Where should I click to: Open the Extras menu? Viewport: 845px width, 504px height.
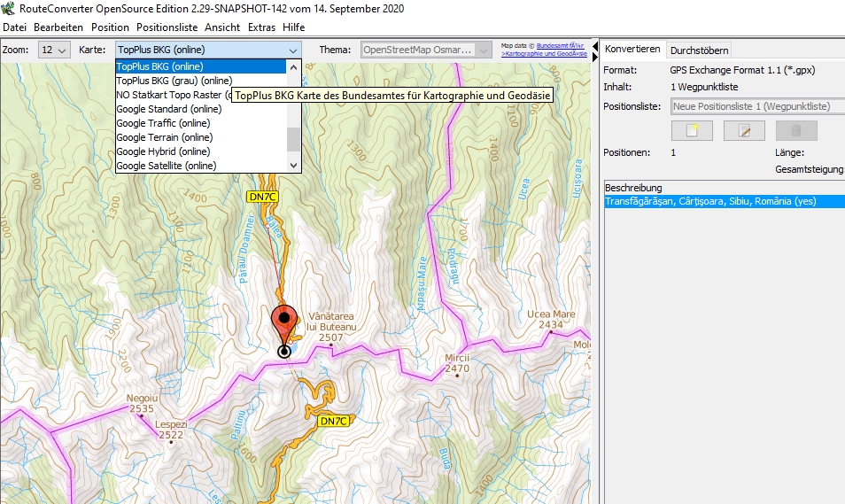tap(261, 27)
